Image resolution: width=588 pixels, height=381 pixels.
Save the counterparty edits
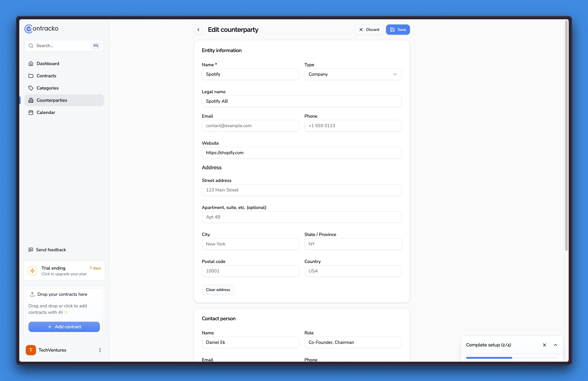(x=398, y=29)
